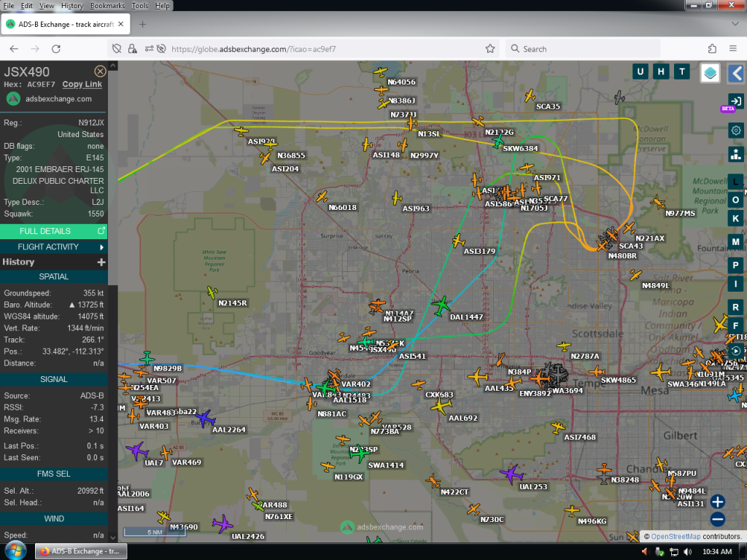Expand FLIGHT ACTIVITY section

click(x=53, y=246)
